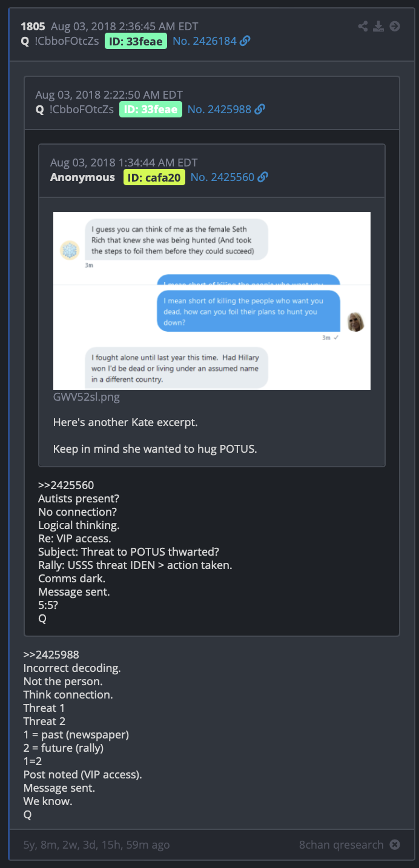Open the chat screenshot image GWV52sl.png
419x868 pixels.
click(212, 300)
